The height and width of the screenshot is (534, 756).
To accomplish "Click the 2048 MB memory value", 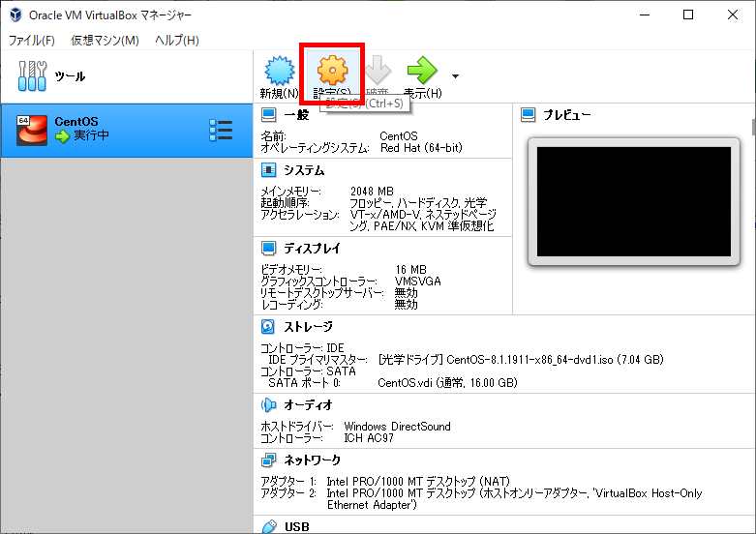I will [372, 192].
